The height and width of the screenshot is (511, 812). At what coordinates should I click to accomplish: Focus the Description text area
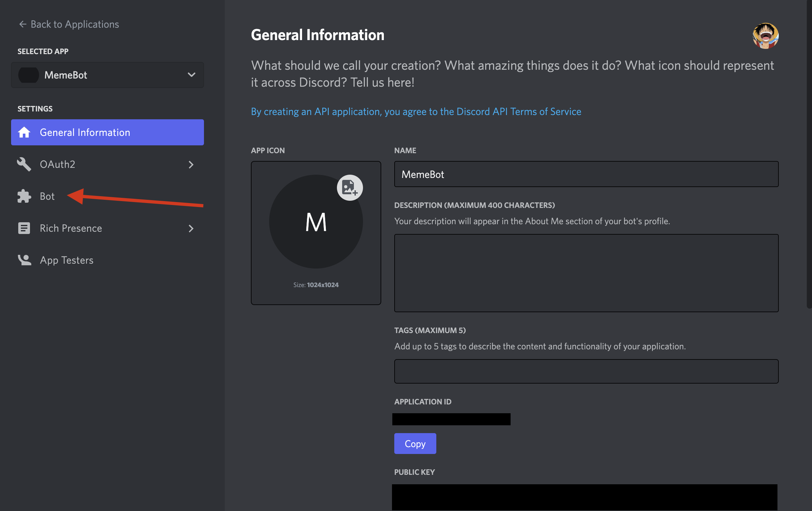point(586,273)
